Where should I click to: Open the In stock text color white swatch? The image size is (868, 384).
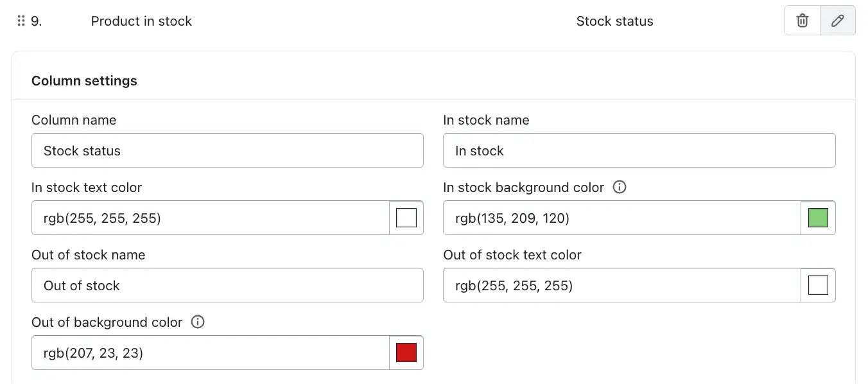tap(406, 218)
